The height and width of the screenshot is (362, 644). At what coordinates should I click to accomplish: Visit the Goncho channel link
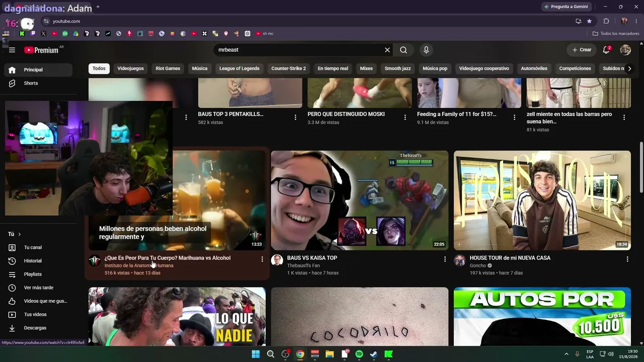click(x=478, y=265)
